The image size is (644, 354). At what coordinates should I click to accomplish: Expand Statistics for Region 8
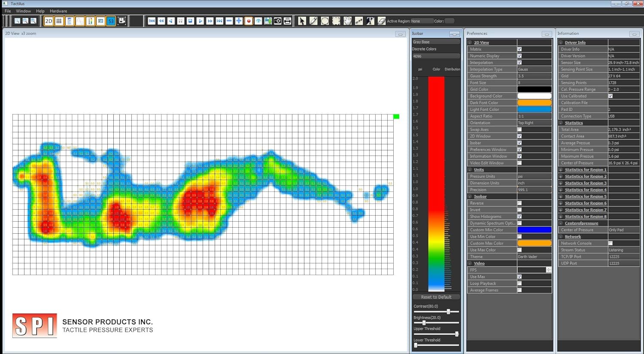[561, 217]
